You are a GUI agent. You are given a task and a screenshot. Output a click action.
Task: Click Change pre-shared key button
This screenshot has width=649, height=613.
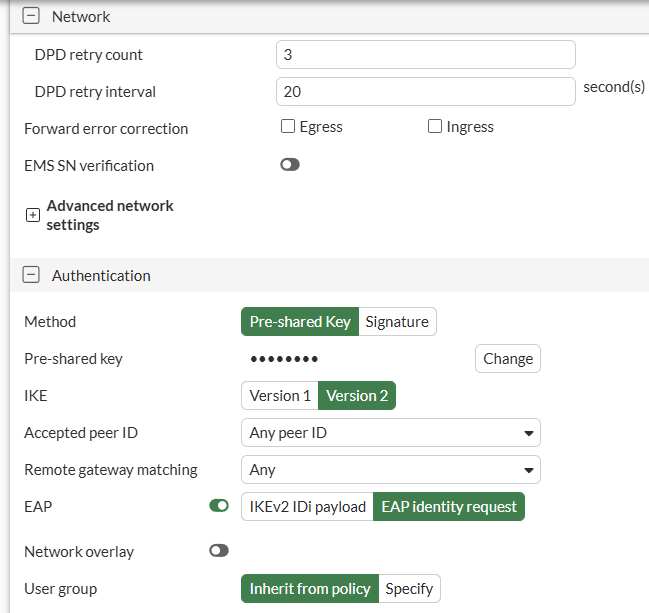point(508,358)
